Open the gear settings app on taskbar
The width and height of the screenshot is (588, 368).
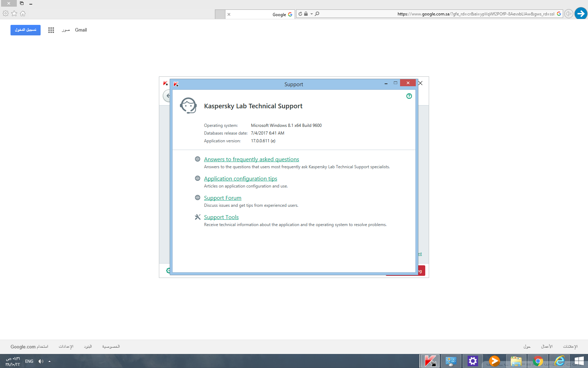(473, 361)
